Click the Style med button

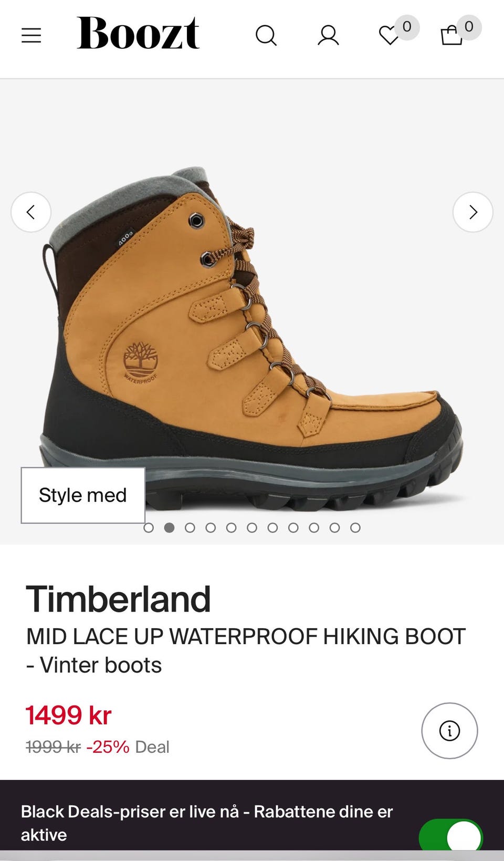[83, 495]
